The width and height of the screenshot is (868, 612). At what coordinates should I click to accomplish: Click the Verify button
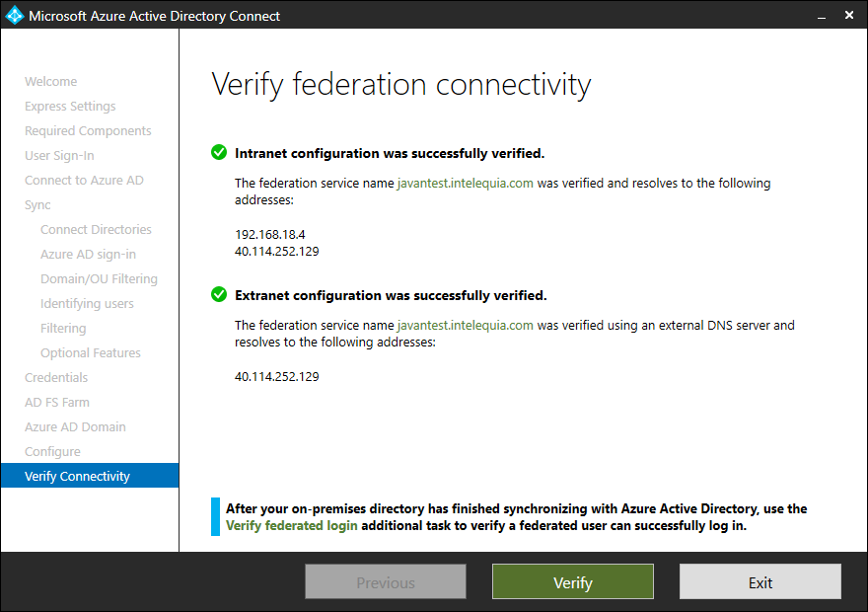(572, 581)
